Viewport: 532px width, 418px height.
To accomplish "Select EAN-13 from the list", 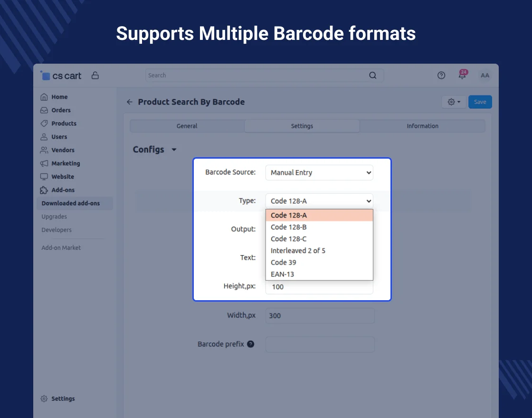I will click(319, 274).
